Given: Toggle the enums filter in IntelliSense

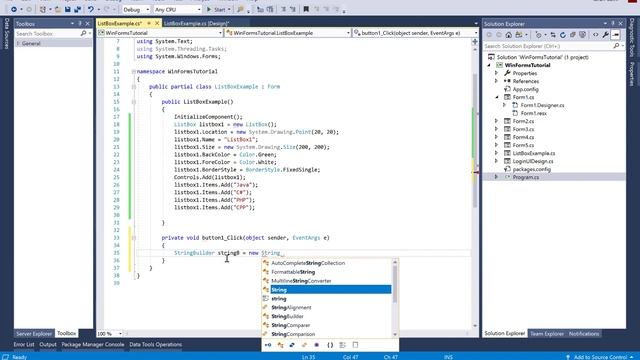Looking at the screenshot, I should tap(304, 345).
